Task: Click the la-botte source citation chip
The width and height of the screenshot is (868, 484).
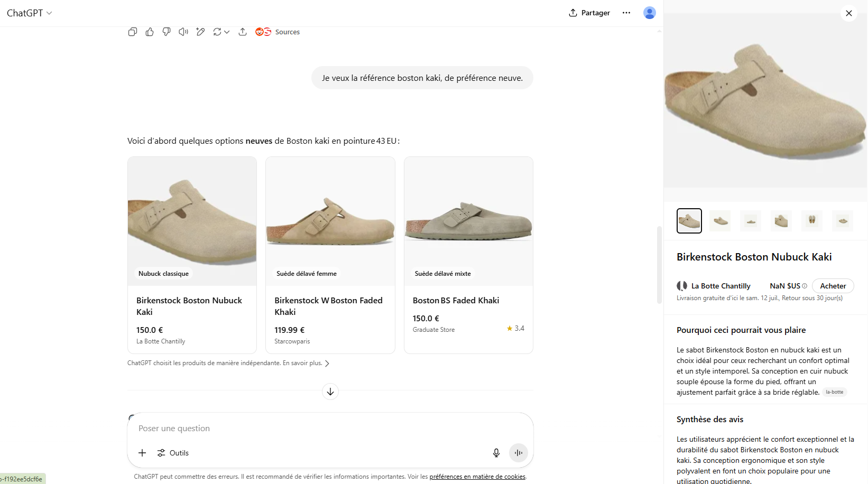Action: tap(835, 392)
